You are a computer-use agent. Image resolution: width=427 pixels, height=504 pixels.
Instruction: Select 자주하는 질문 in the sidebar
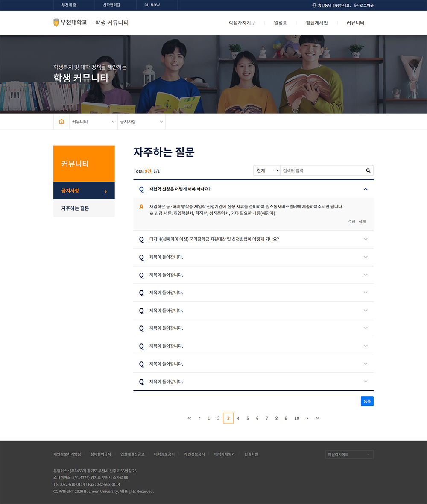pos(84,208)
